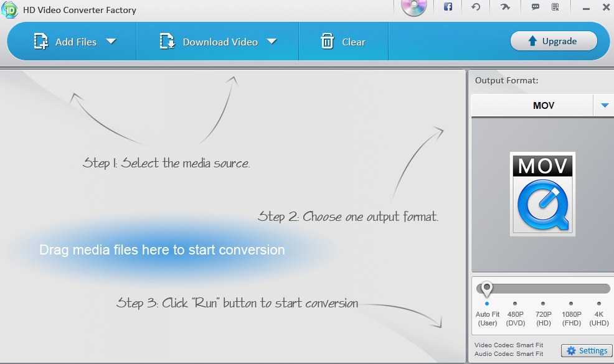Expand the Download Video dropdown arrow
Screen dimensions: 614x364
(272, 41)
